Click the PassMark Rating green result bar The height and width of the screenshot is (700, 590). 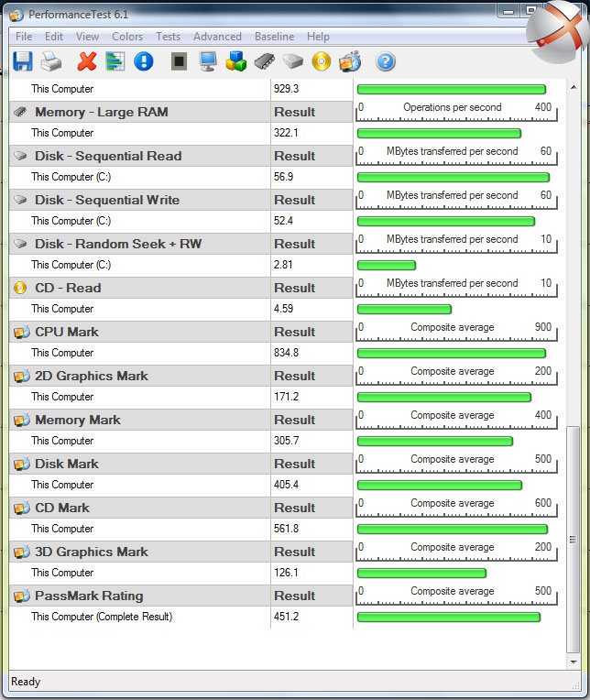click(x=449, y=617)
